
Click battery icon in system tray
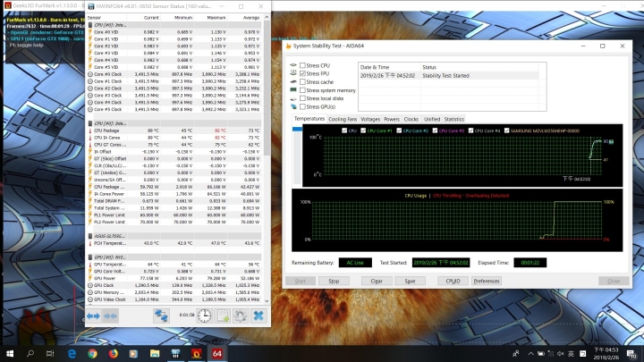(541, 353)
